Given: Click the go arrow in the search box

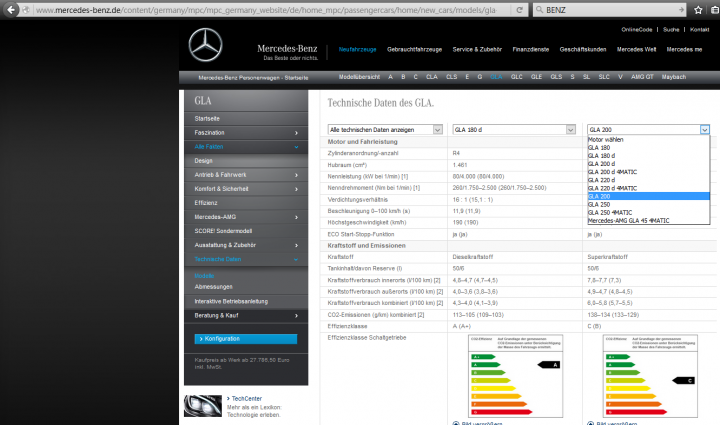Looking at the screenshot, I should pyautogui.click(x=681, y=10).
